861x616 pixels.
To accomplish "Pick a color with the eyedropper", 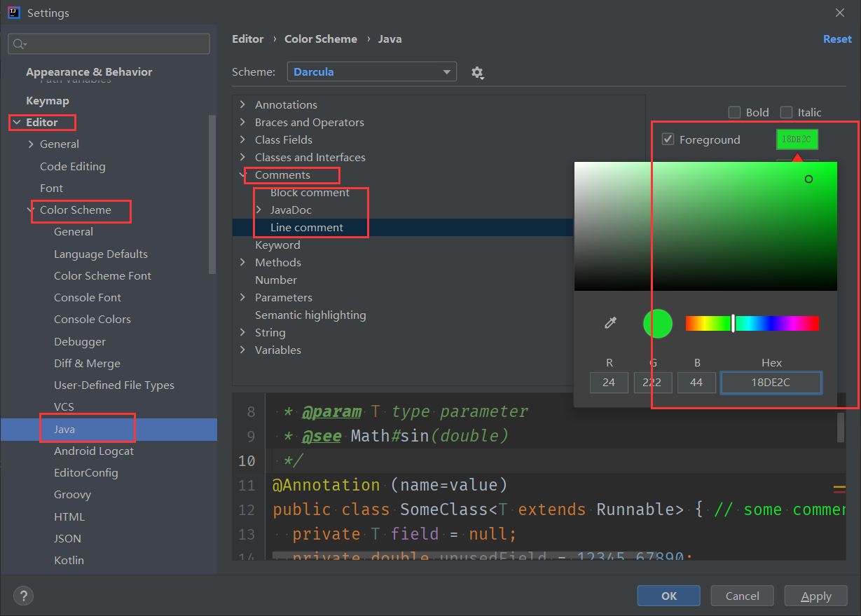I will coord(610,323).
